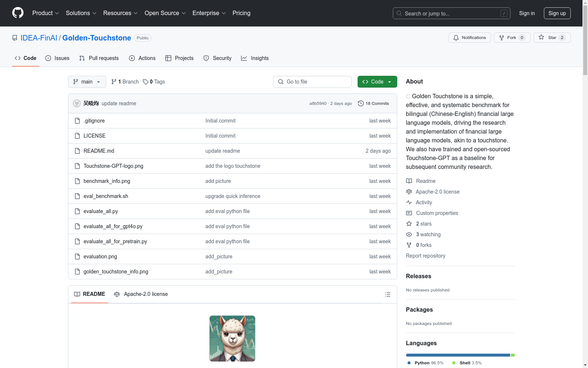Click the Python segment of languages bar
Screen dimensions: 588x368
click(x=458, y=355)
